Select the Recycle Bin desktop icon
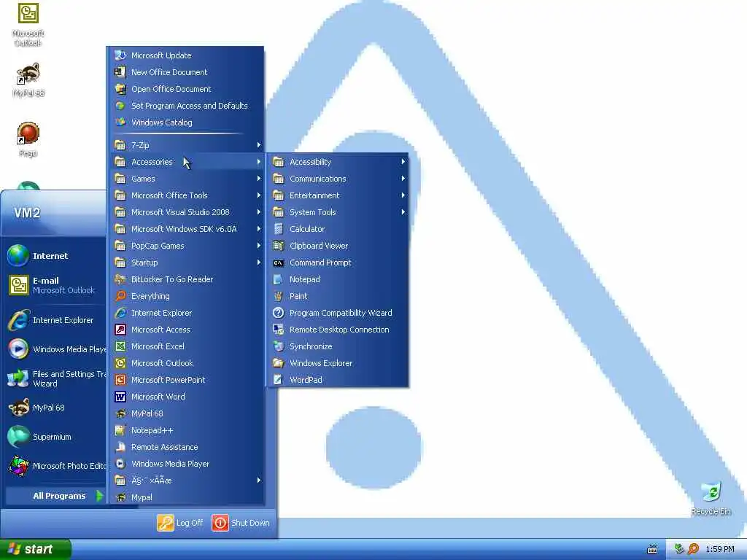Screen dimensions: 747x560 [711, 499]
